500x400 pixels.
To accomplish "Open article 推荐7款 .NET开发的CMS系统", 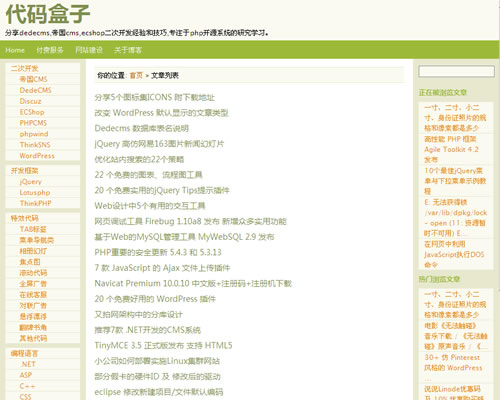I will click(147, 330).
